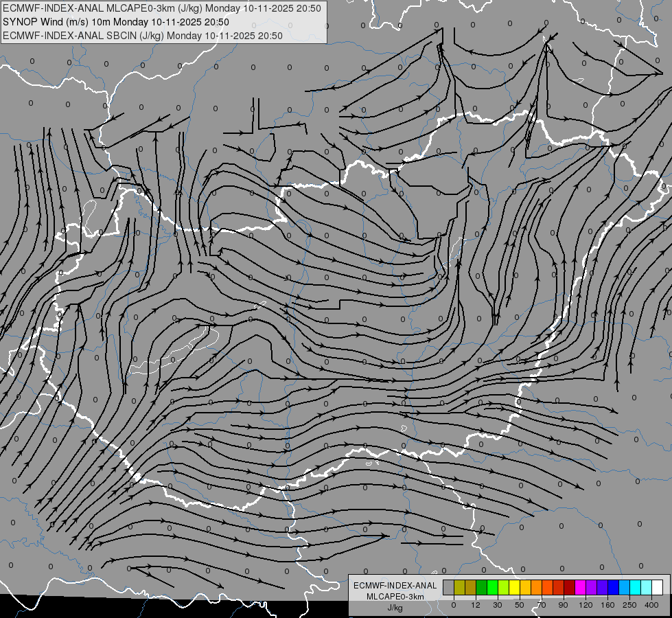This screenshot has width=672, height=618.
Task: Click the ECMWF SBCIN title line
Action: click(142, 36)
